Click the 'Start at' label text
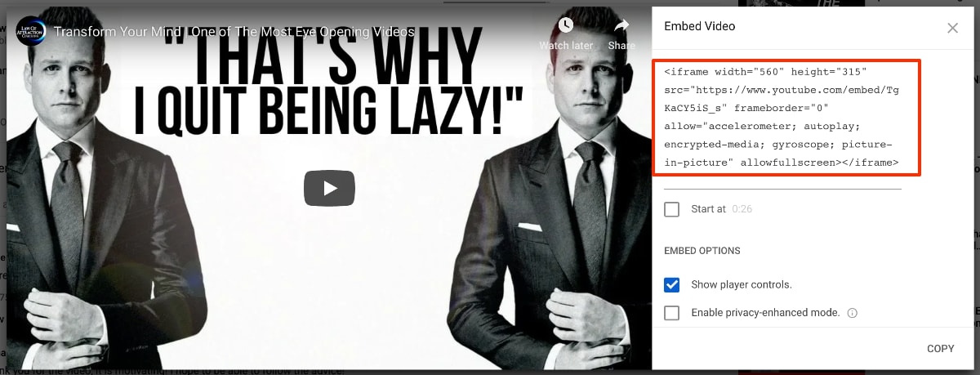The height and width of the screenshot is (375, 980). 708,209
